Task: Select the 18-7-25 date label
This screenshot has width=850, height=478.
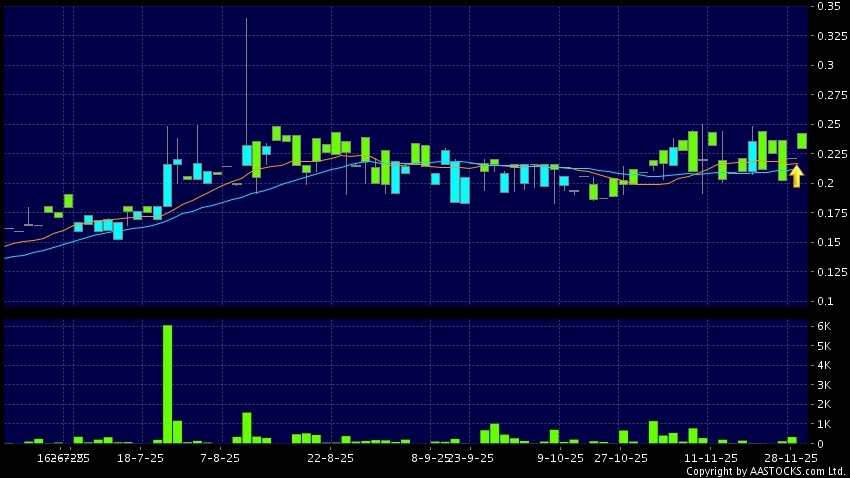Action: click(140, 458)
